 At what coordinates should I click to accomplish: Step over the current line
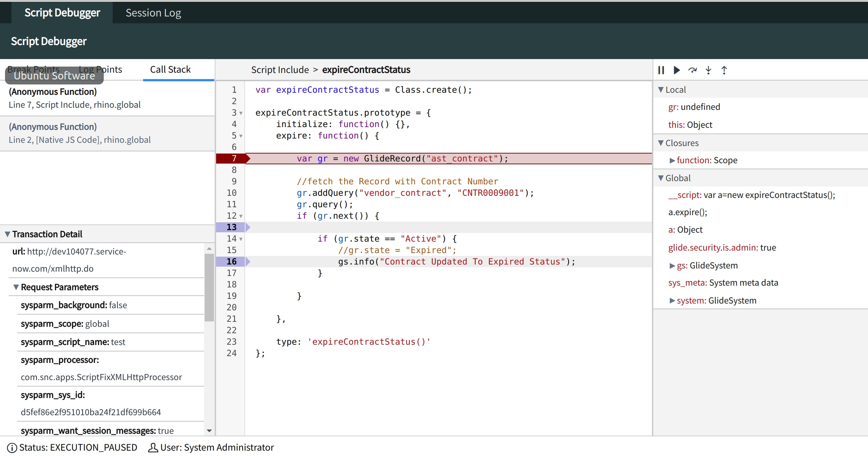(693, 70)
